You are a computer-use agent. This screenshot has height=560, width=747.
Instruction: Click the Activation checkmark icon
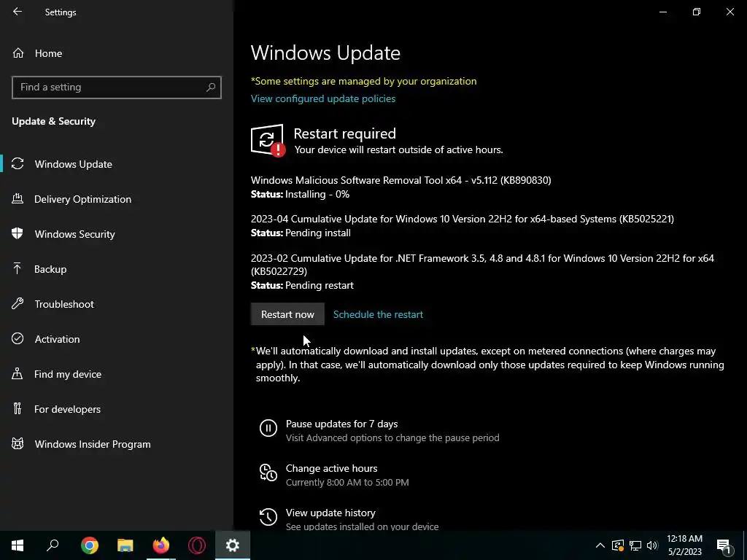pos(18,338)
